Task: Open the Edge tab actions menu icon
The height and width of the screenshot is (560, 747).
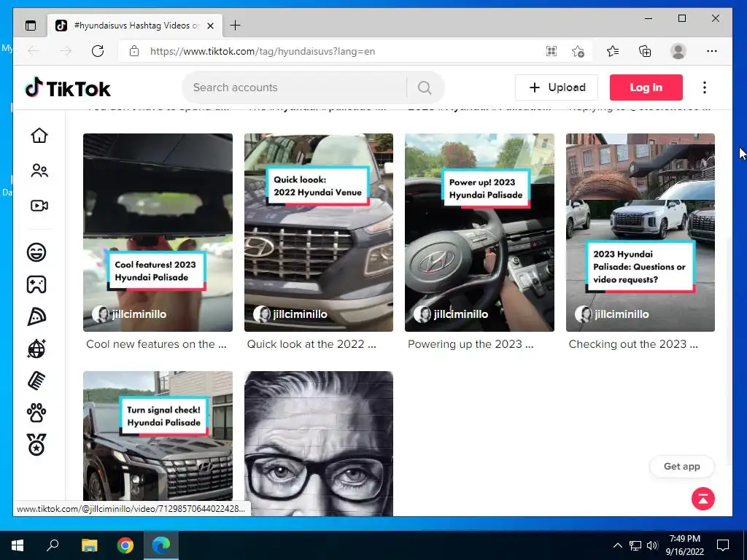Action: (x=31, y=26)
